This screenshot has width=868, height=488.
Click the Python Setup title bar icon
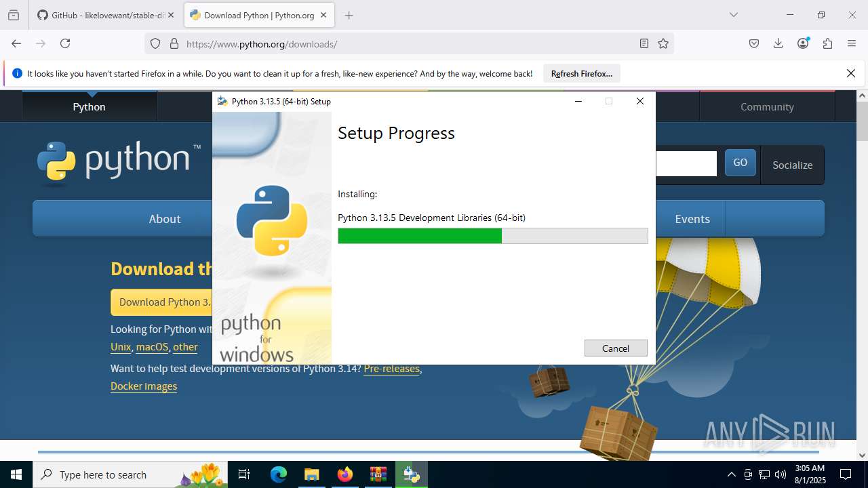click(222, 101)
